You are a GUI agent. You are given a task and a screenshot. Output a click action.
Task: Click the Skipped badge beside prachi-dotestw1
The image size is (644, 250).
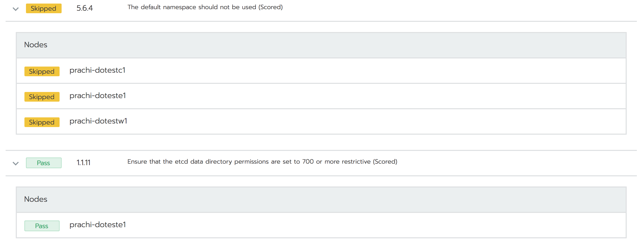[41, 122]
